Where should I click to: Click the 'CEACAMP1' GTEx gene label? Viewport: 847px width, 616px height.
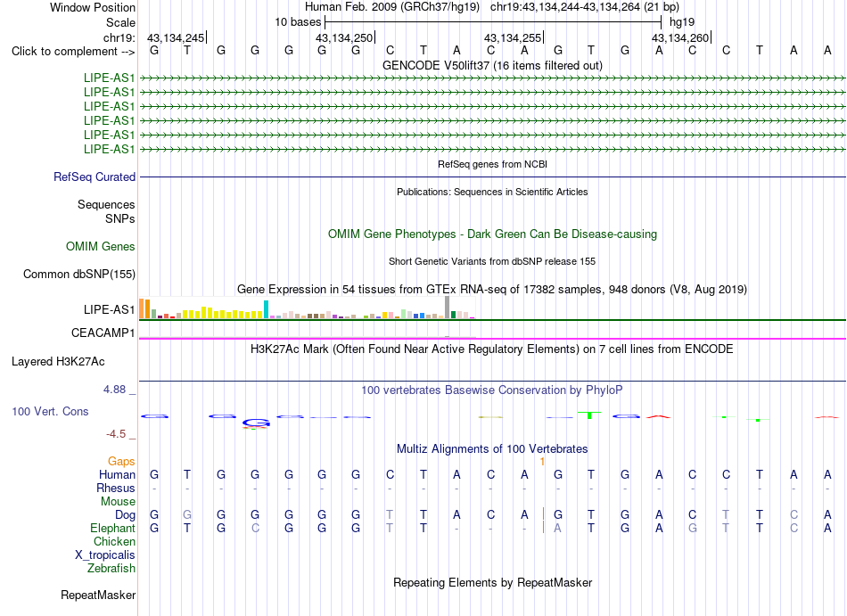[x=103, y=333]
